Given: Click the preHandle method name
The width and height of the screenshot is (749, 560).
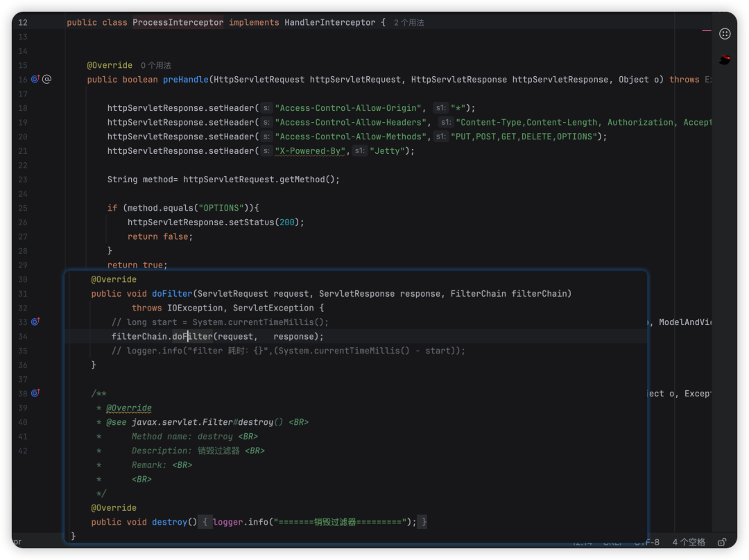Looking at the screenshot, I should click(x=185, y=80).
